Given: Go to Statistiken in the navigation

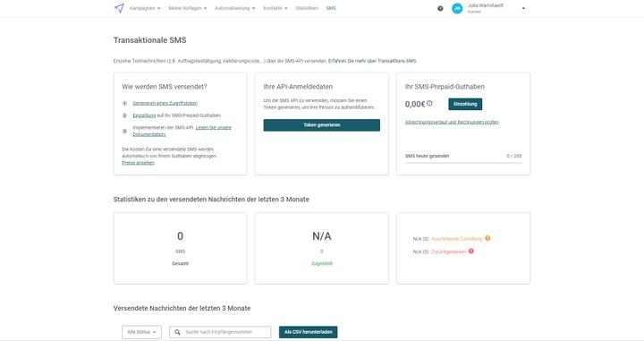Looking at the screenshot, I should tap(307, 8).
